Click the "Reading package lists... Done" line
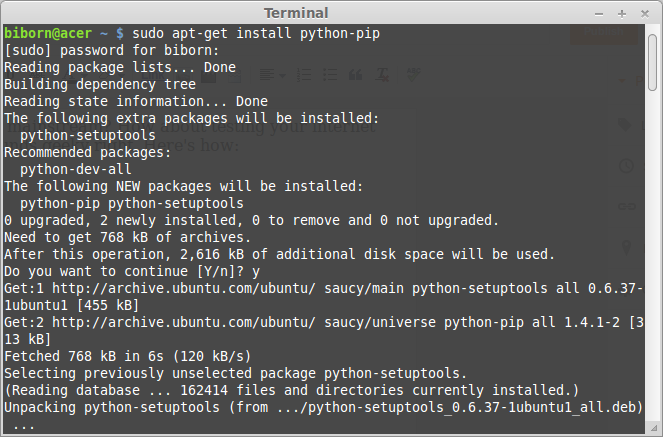 [120, 68]
